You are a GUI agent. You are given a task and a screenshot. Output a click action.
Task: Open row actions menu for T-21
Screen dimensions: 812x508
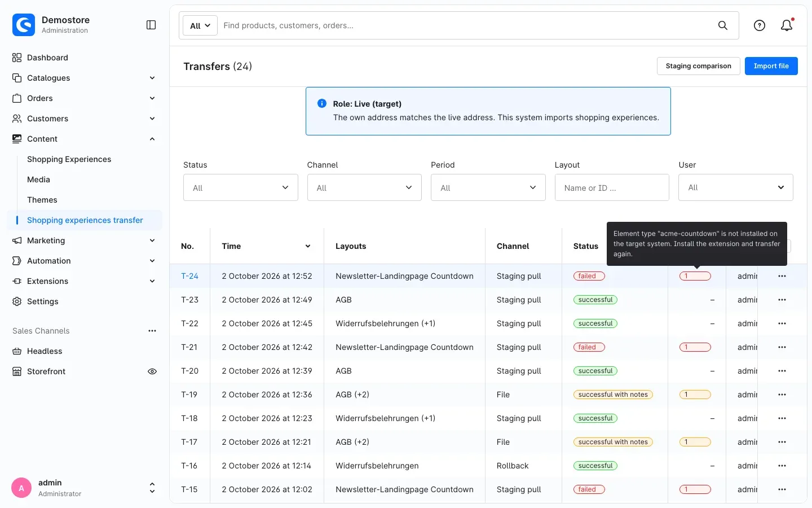point(782,347)
